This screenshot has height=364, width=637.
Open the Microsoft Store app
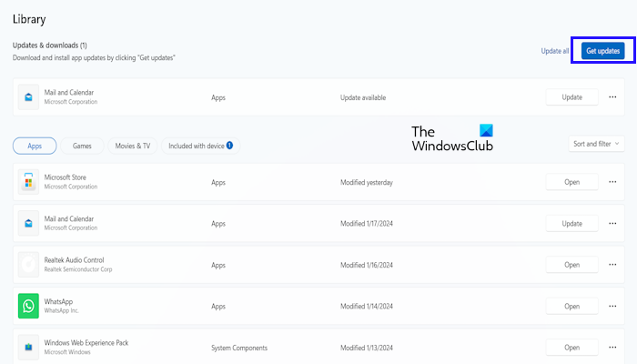point(572,182)
